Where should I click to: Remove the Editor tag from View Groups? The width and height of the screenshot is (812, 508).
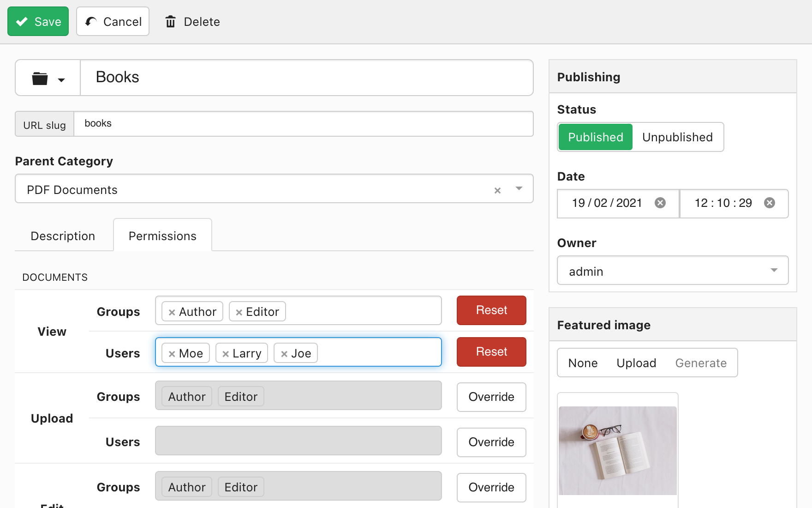(x=239, y=312)
